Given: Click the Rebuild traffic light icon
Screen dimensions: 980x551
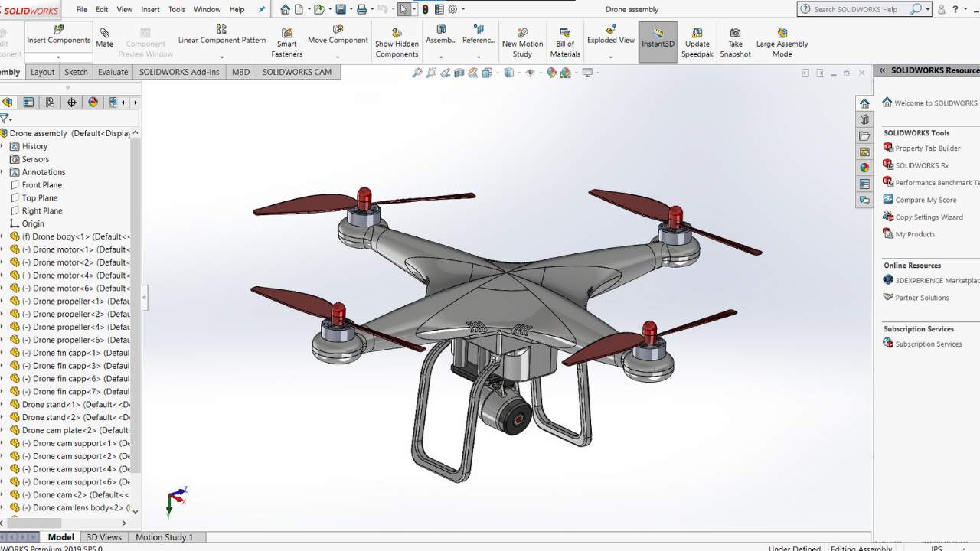Looking at the screenshot, I should (x=426, y=9).
